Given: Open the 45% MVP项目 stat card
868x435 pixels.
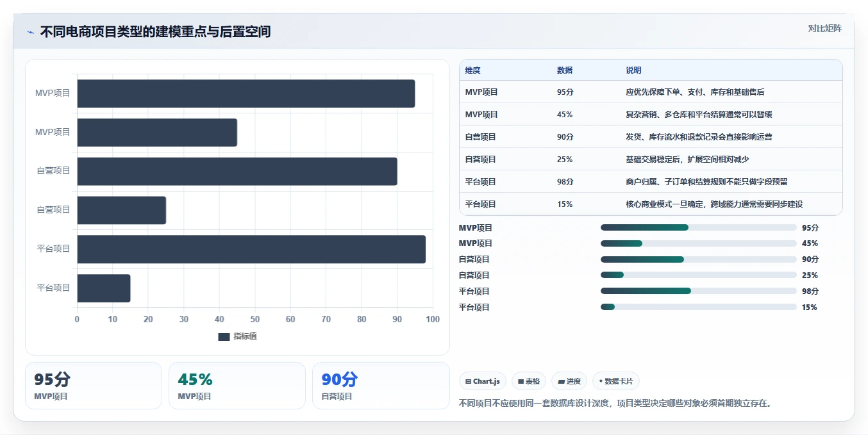Looking at the screenshot, I should pos(237,386).
